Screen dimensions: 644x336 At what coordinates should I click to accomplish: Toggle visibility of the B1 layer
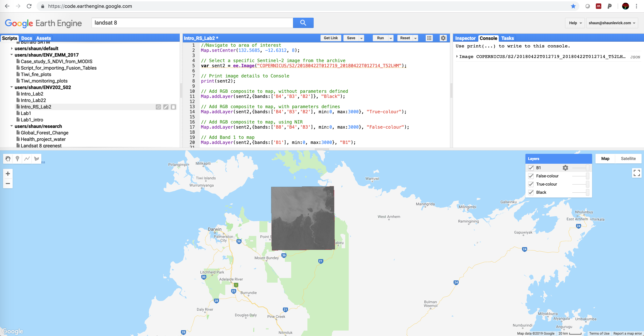(531, 168)
